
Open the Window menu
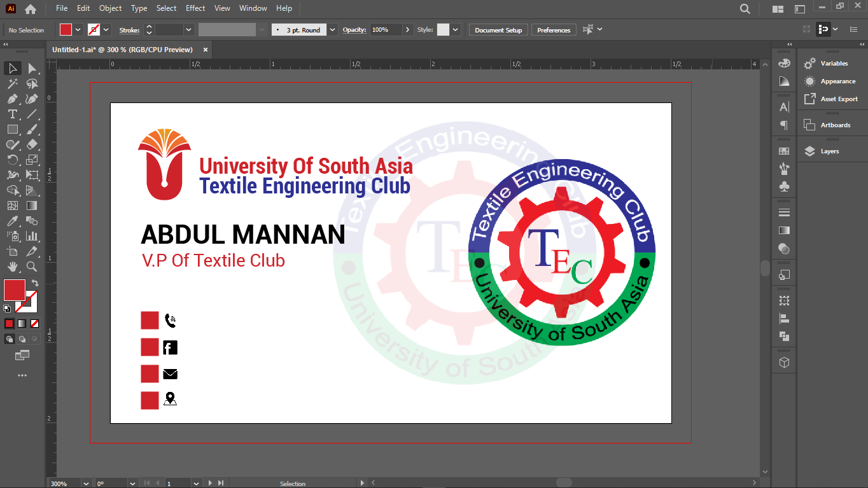point(253,8)
